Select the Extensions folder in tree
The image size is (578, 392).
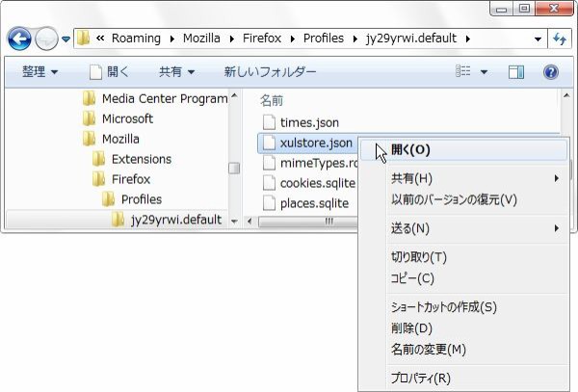click(x=132, y=159)
